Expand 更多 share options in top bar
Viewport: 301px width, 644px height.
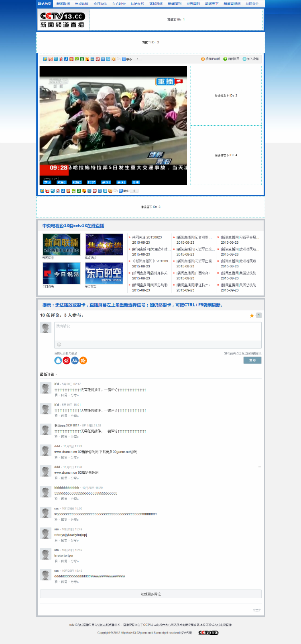click(x=127, y=59)
